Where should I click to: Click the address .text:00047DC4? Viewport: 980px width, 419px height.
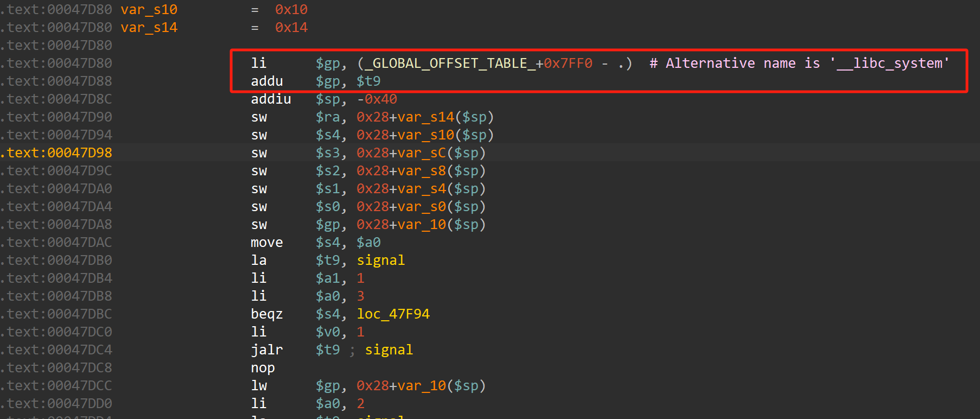tap(57, 350)
